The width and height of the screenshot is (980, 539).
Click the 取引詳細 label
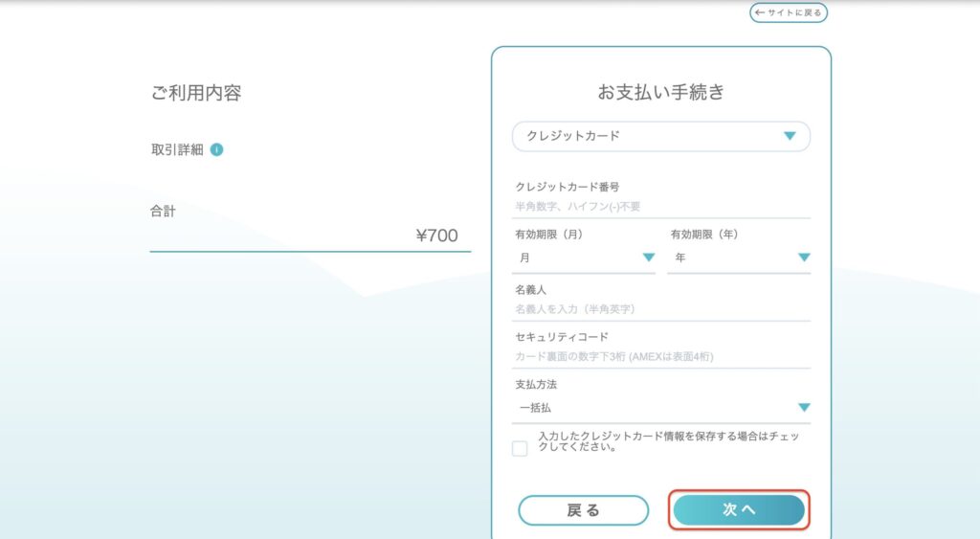click(x=177, y=149)
